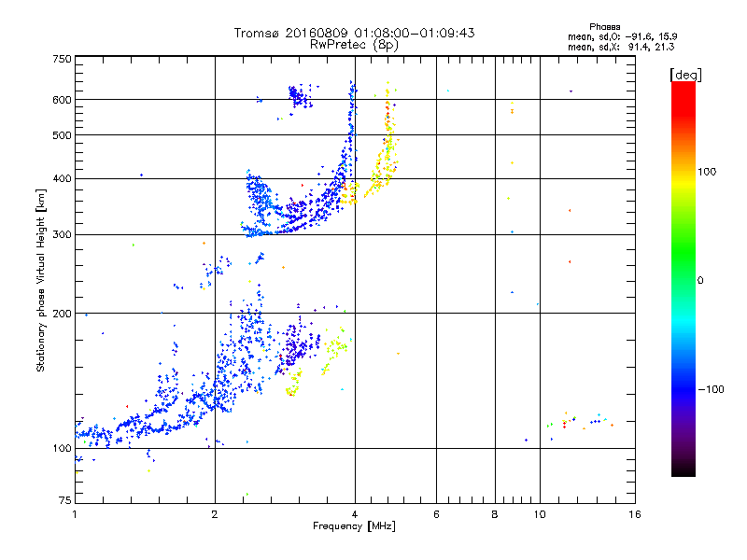
Task: Click the 'mean, sd,X: 91.4, 21.3' text
Action: (621, 47)
